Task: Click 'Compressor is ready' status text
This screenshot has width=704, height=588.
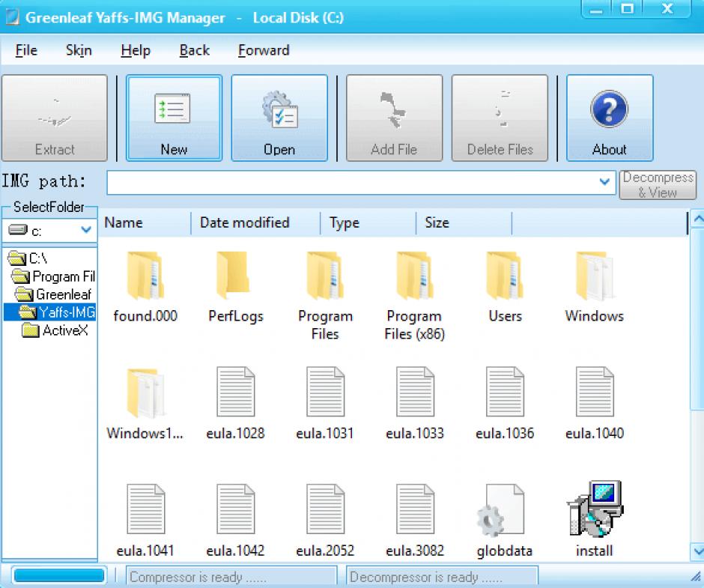Action: (198, 577)
